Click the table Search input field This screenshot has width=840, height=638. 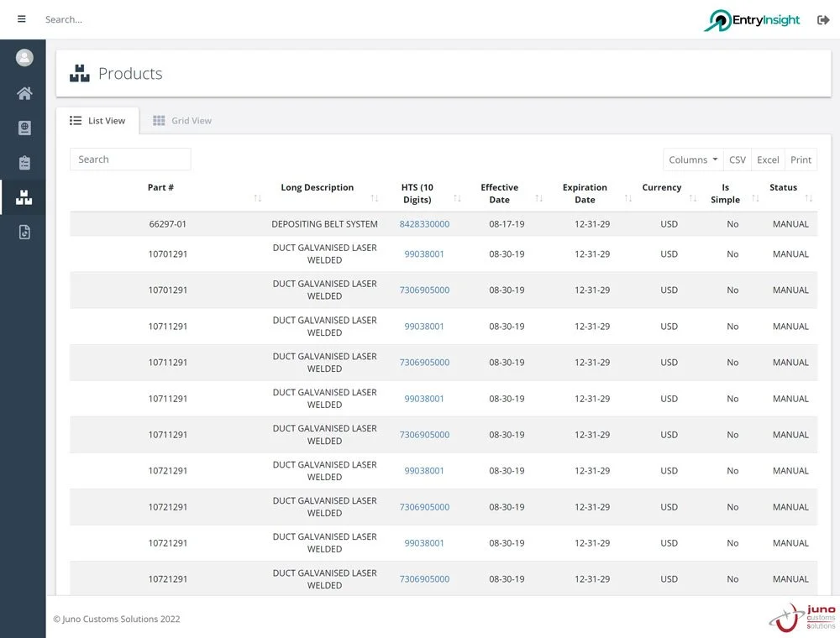(129, 159)
